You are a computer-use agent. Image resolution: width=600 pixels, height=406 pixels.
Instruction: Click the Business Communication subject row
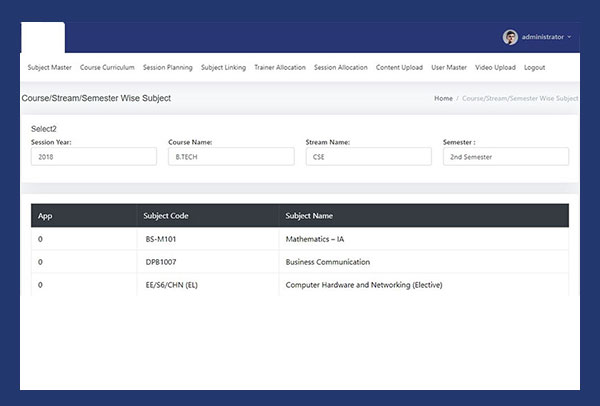tap(300, 262)
